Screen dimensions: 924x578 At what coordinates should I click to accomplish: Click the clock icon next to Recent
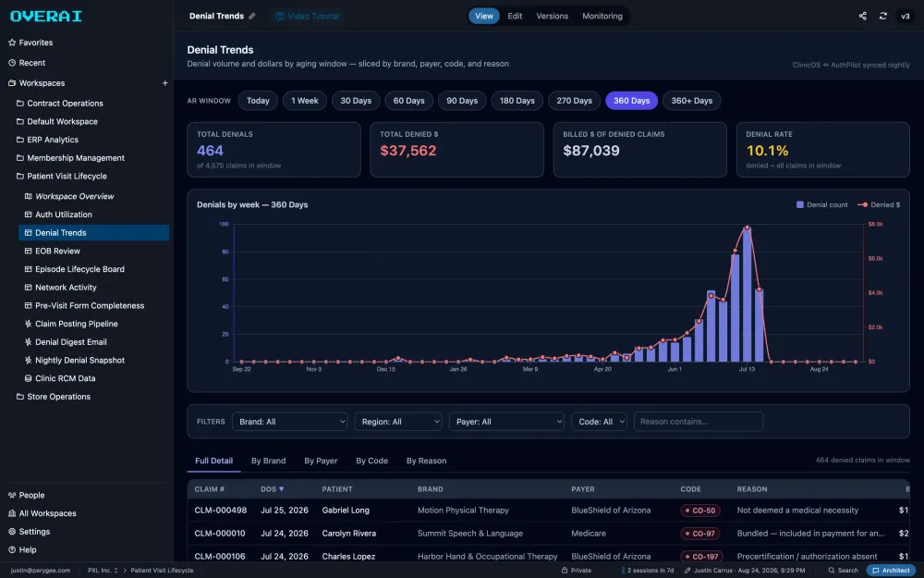tap(12, 63)
